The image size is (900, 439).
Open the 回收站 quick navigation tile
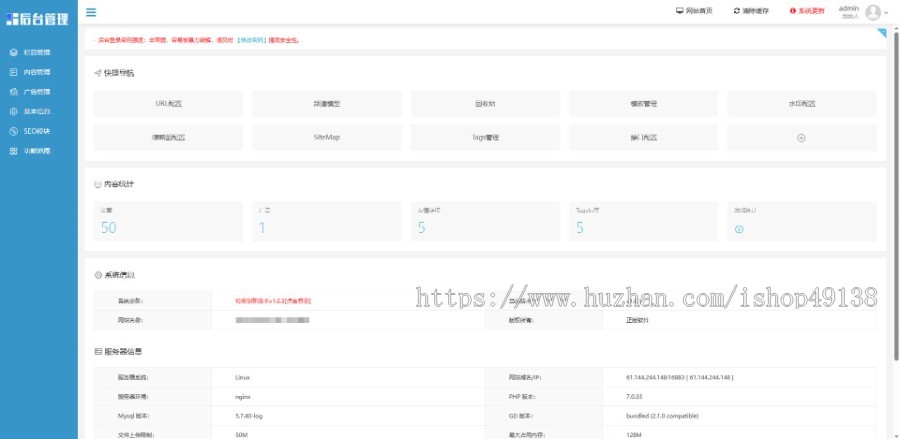[485, 104]
